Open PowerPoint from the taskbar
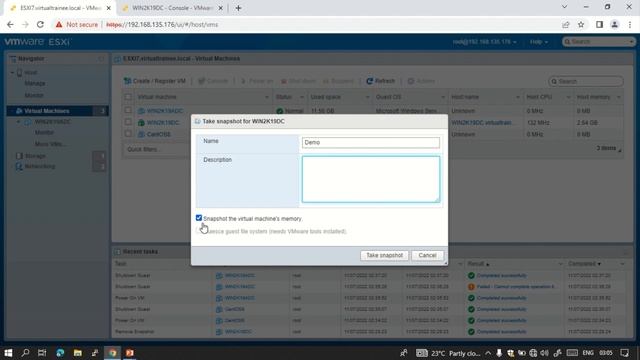The height and width of the screenshot is (360, 640). click(x=130, y=353)
